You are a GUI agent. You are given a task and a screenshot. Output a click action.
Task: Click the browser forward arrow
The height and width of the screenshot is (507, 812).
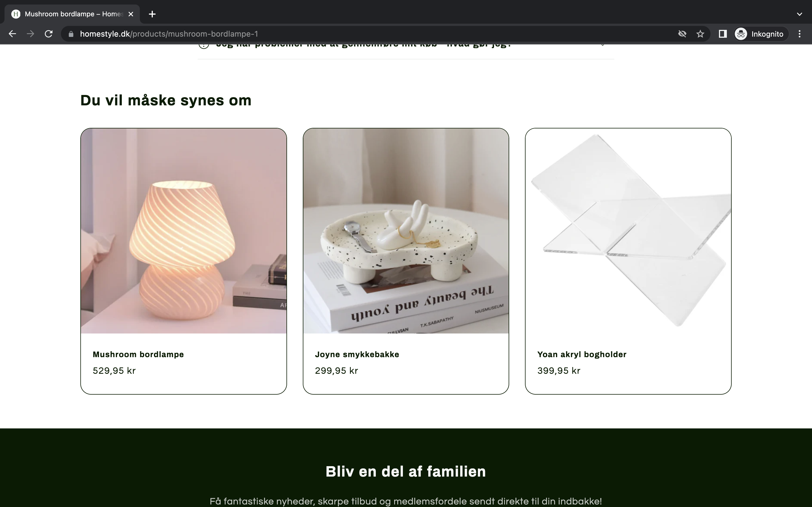pos(30,34)
